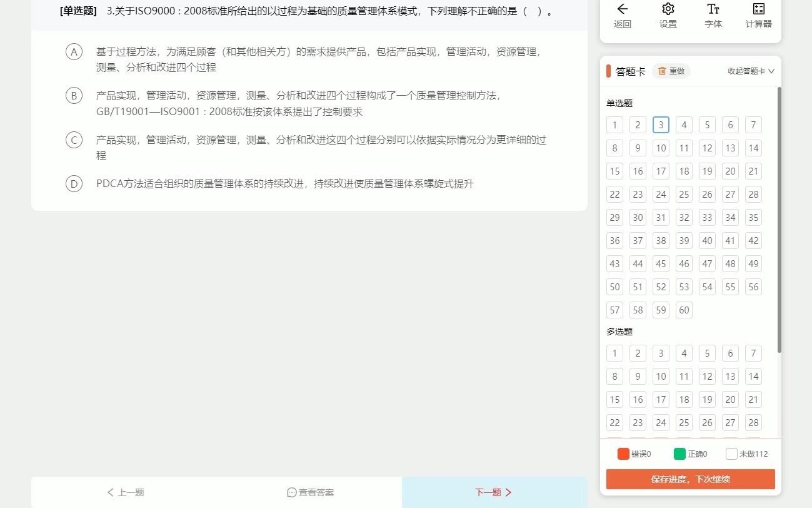
Task: Go to previous question 上一题
Action: pyautogui.click(x=125, y=492)
